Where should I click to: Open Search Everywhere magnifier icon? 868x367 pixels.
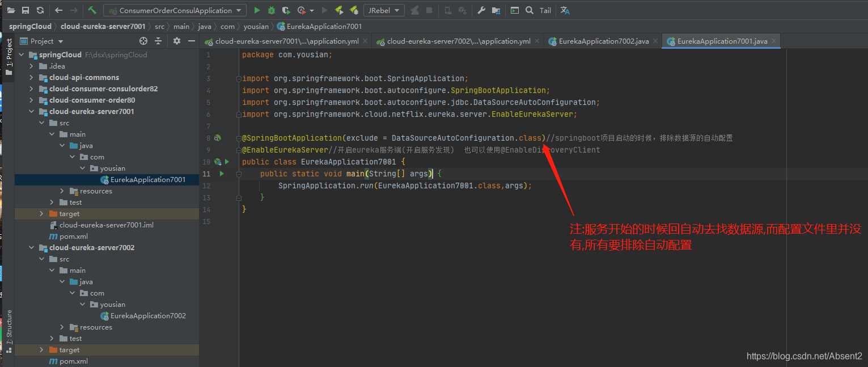click(530, 10)
